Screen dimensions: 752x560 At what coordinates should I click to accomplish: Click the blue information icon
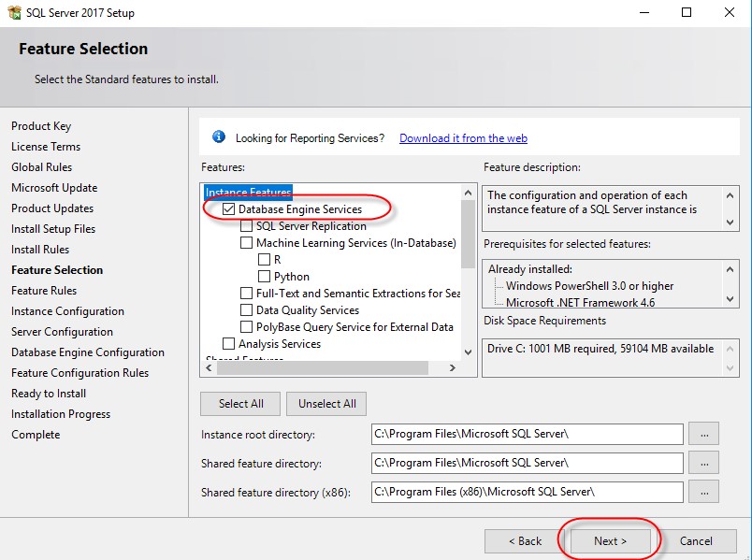tap(219, 137)
